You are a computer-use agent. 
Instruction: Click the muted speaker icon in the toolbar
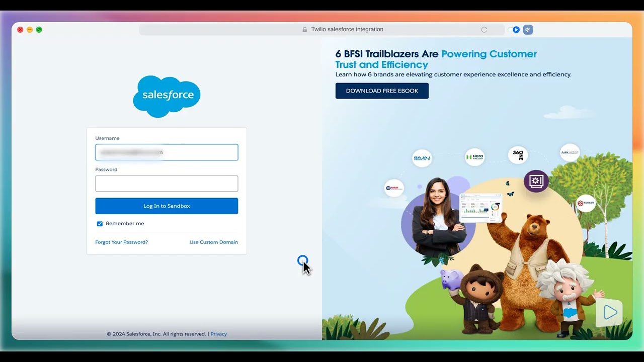pyautogui.click(x=528, y=30)
